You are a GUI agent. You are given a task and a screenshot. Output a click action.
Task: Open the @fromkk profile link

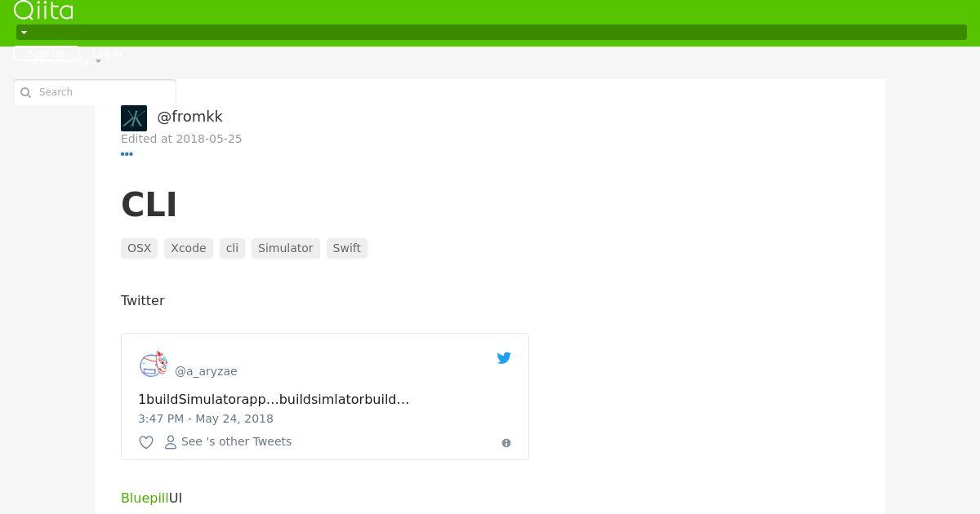[x=189, y=117]
